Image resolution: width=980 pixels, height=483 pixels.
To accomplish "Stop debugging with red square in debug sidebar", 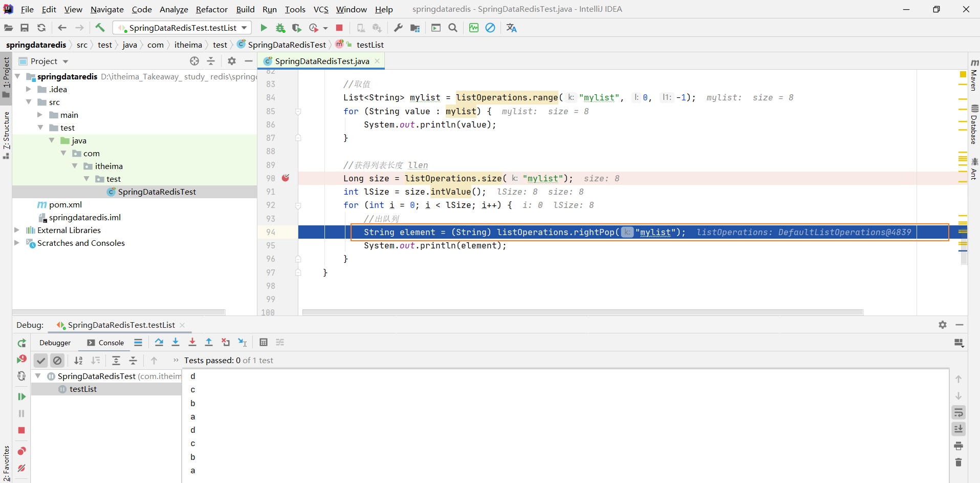I will point(21,430).
